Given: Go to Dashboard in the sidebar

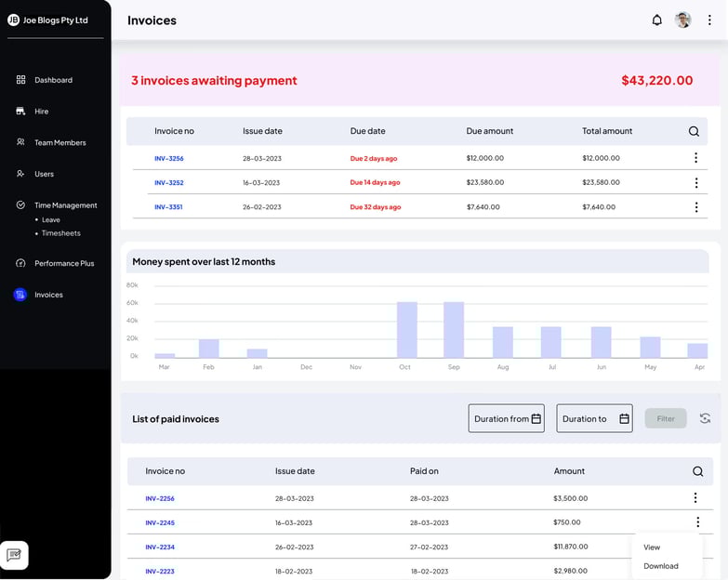Looking at the screenshot, I should click(x=53, y=80).
